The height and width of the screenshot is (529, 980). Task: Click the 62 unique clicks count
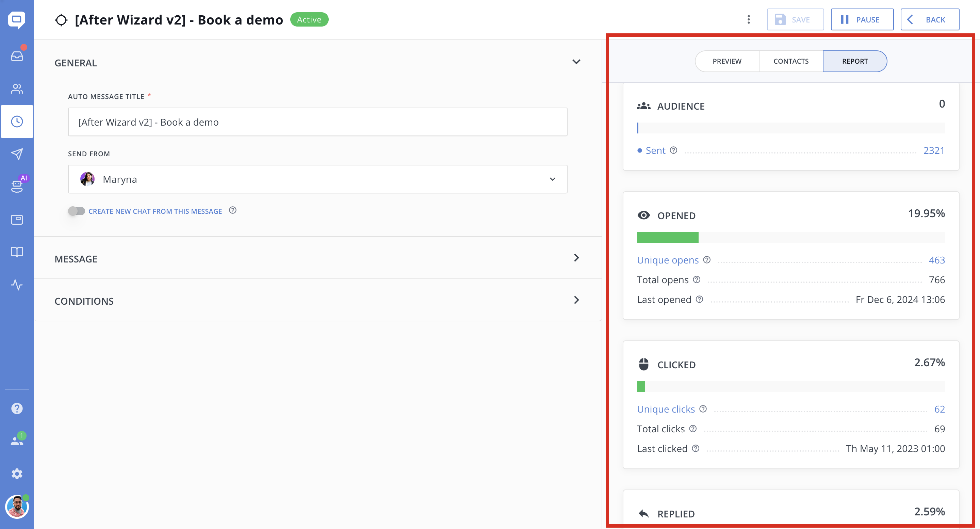[x=939, y=409]
